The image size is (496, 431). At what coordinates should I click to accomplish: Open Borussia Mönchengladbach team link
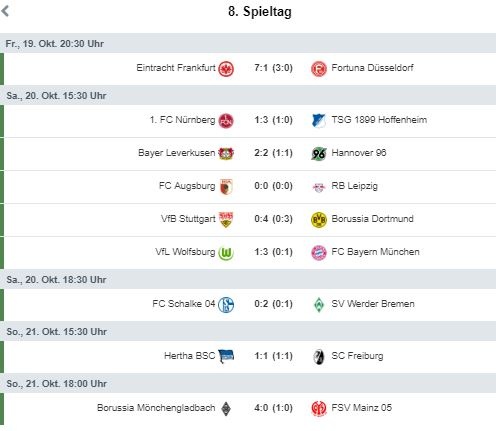(x=156, y=408)
